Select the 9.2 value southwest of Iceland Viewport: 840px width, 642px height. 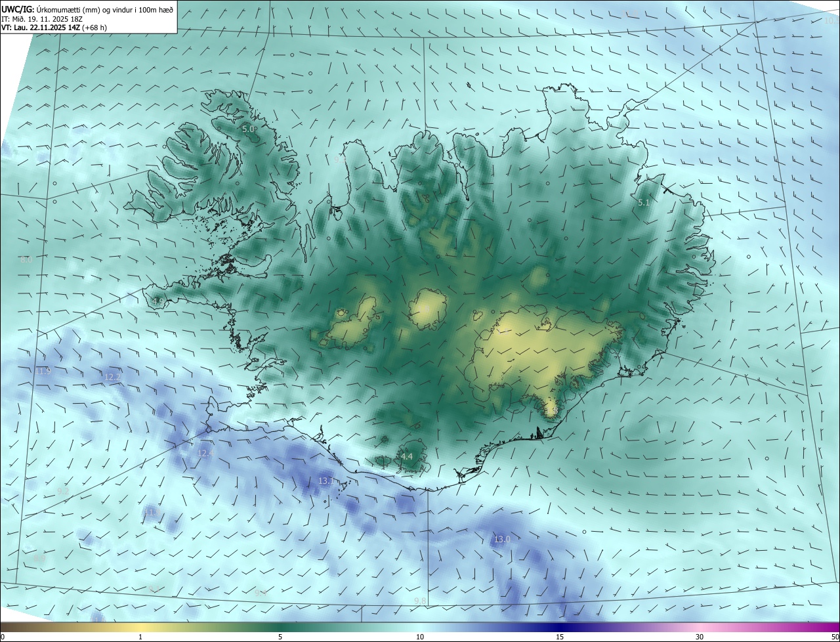[x=63, y=491]
